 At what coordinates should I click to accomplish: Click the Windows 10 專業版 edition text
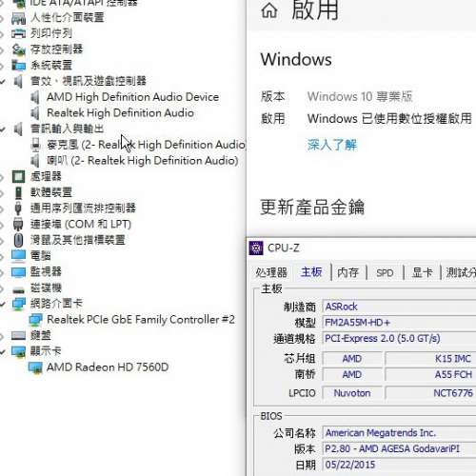coord(360,96)
